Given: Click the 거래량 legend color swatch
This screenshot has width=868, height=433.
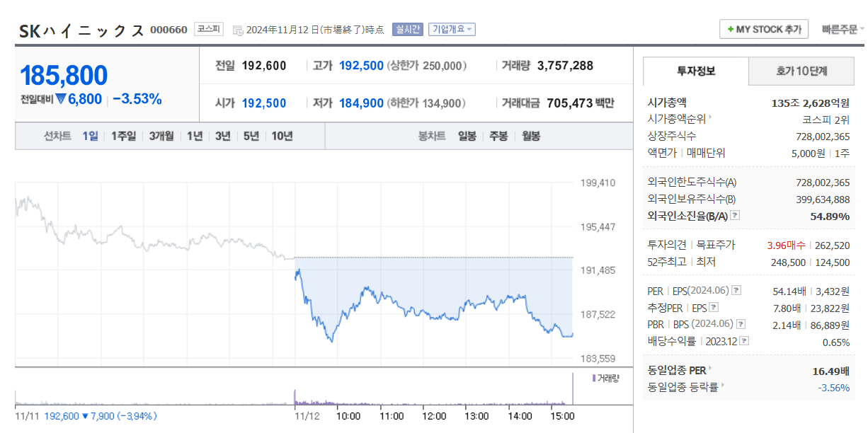Looking at the screenshot, I should click(x=594, y=379).
